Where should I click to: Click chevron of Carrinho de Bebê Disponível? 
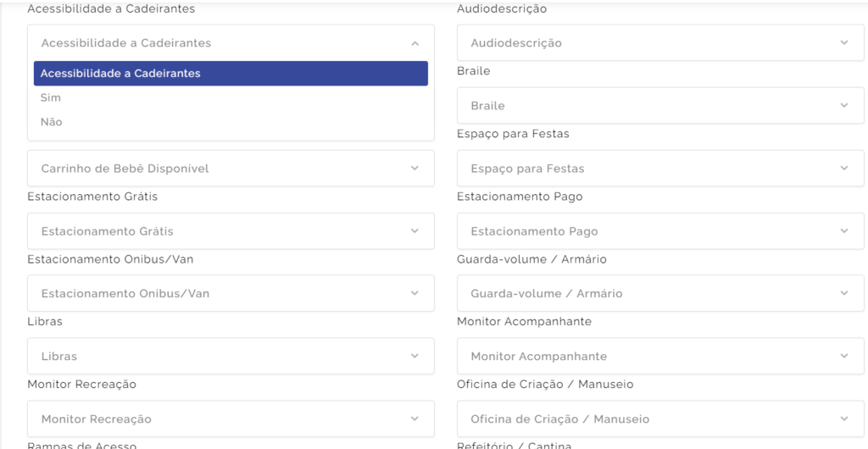415,168
